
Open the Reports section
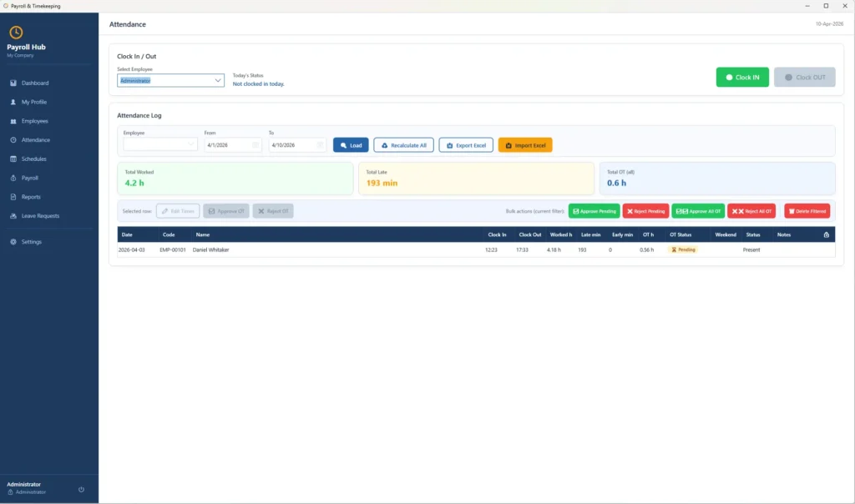(32, 197)
